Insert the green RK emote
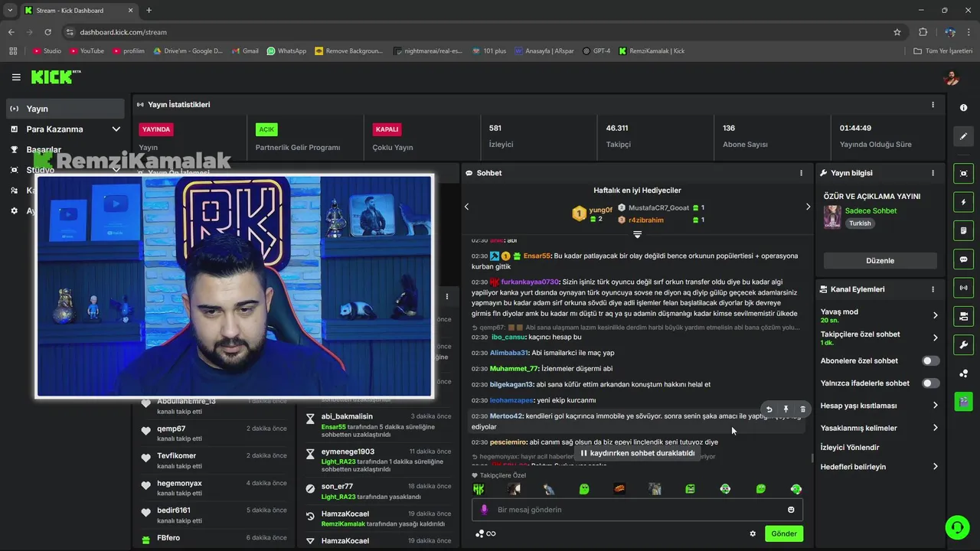980x551 pixels. (479, 489)
